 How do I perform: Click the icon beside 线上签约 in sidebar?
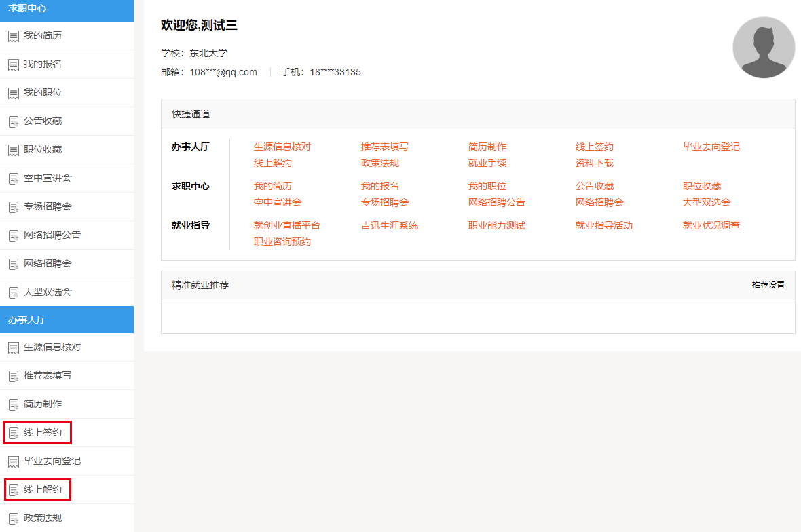tap(13, 433)
